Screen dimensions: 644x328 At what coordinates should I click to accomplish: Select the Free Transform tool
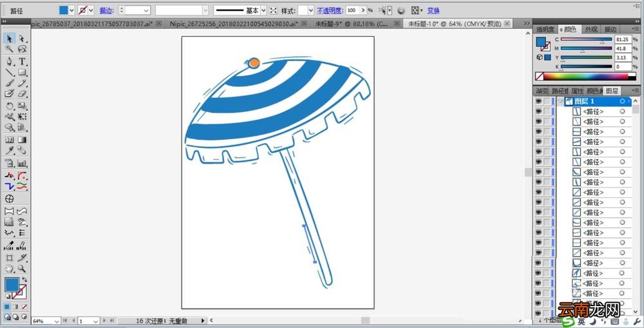(22, 117)
